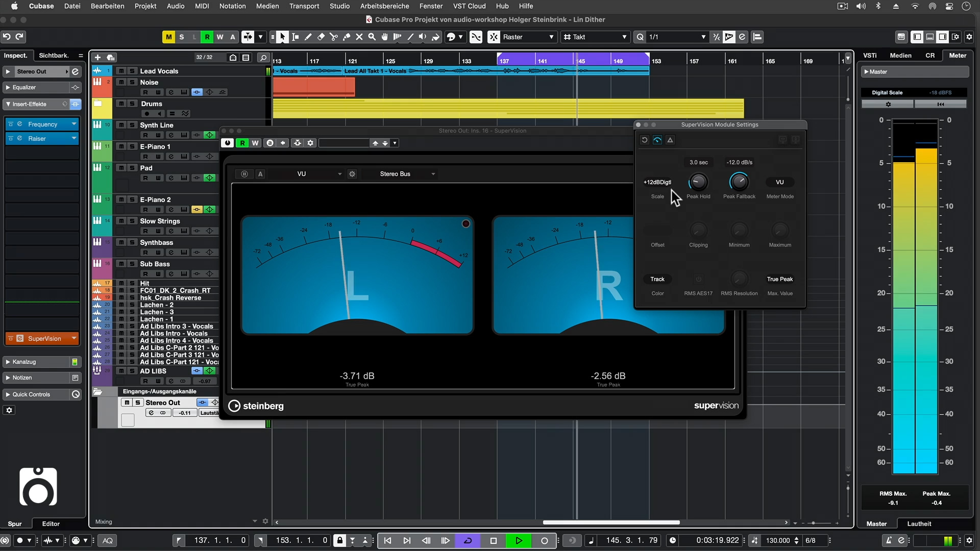Click the transport Record button
The width and height of the screenshot is (980, 551).
(545, 541)
